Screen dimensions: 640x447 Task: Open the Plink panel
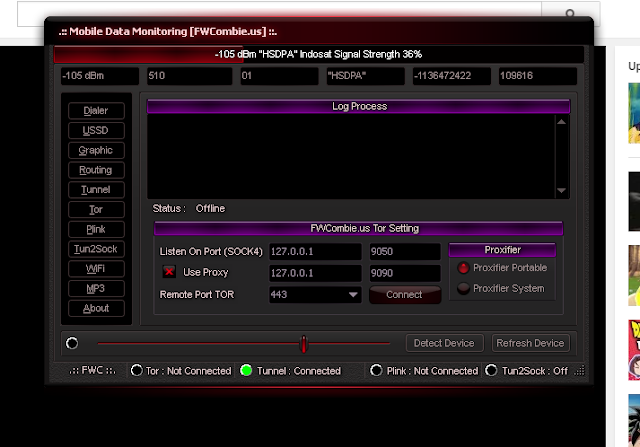pos(96,229)
